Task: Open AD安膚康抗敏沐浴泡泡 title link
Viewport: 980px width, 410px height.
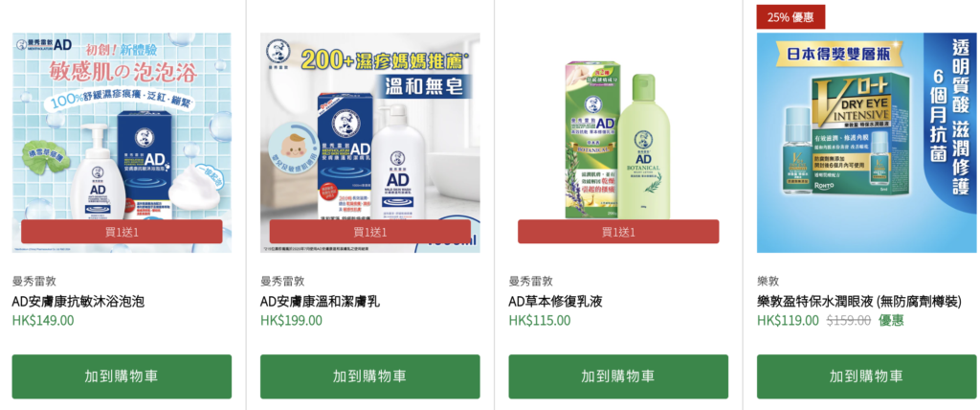Action: (78, 302)
